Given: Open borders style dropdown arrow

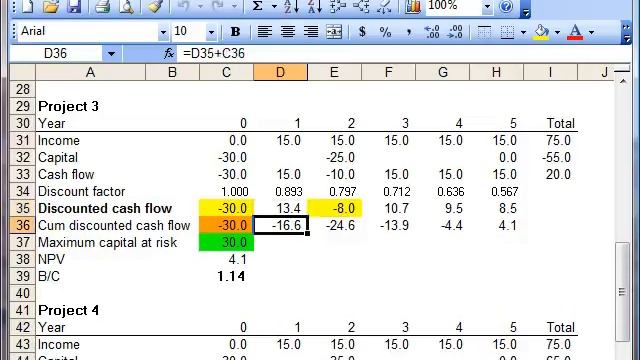Looking at the screenshot, I should (523, 32).
